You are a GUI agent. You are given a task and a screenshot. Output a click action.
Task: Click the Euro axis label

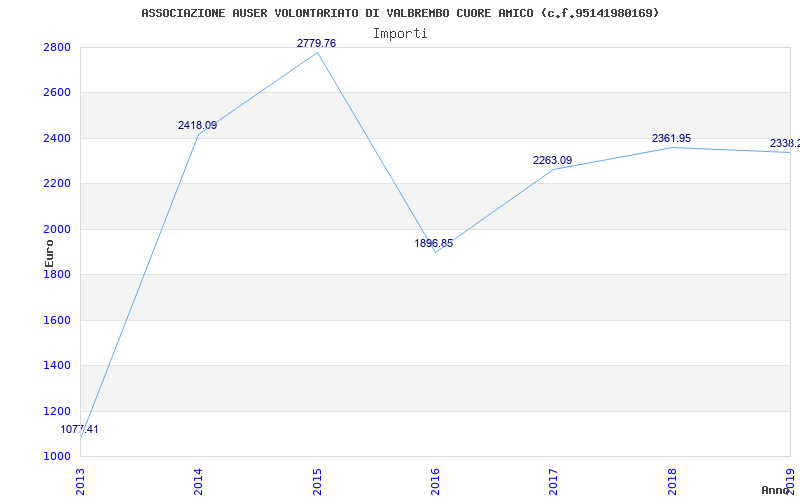pyautogui.click(x=49, y=254)
